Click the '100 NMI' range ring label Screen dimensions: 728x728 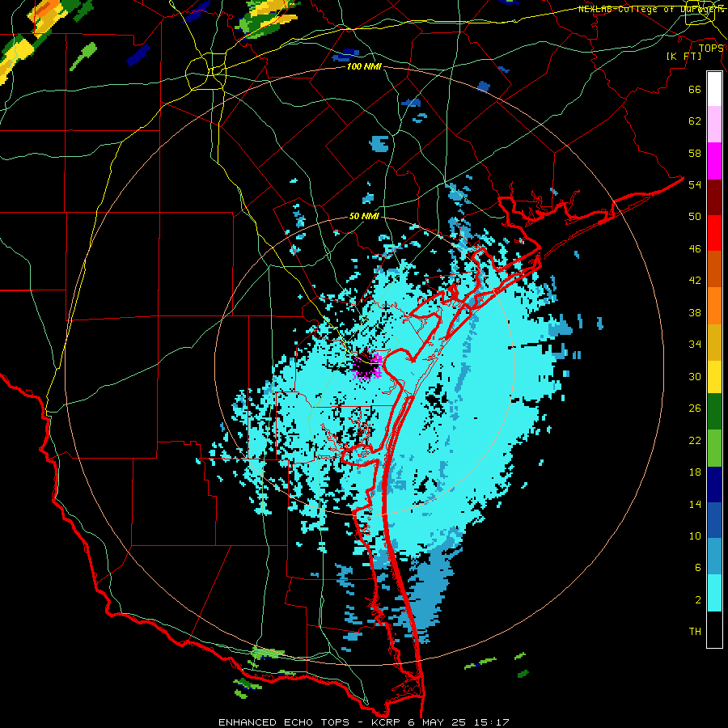pyautogui.click(x=364, y=66)
